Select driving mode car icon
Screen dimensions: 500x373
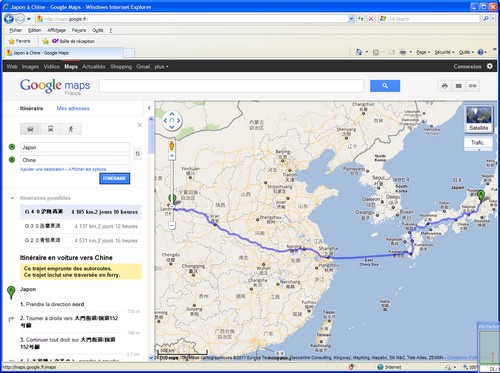click(x=30, y=129)
